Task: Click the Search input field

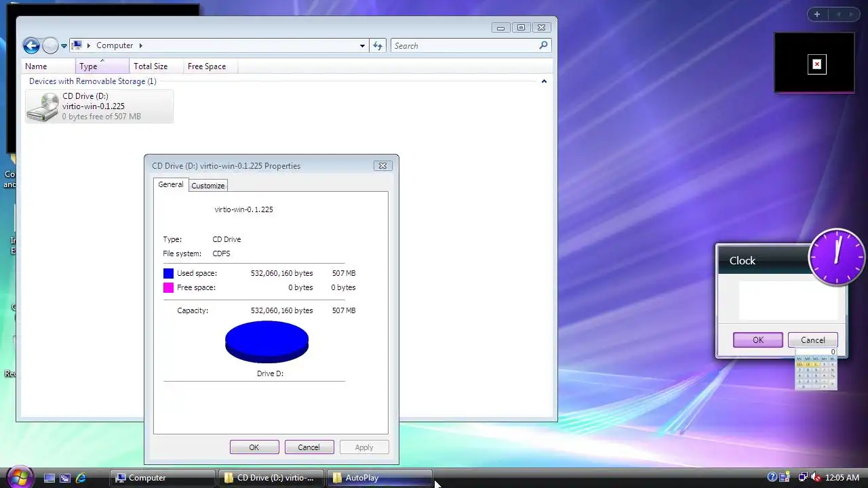Action: tap(465, 45)
